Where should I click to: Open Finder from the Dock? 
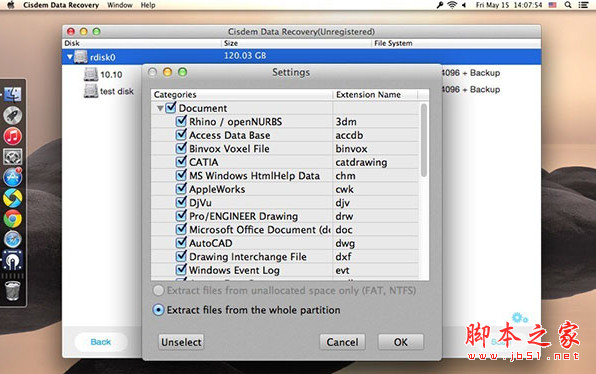pyautogui.click(x=13, y=94)
